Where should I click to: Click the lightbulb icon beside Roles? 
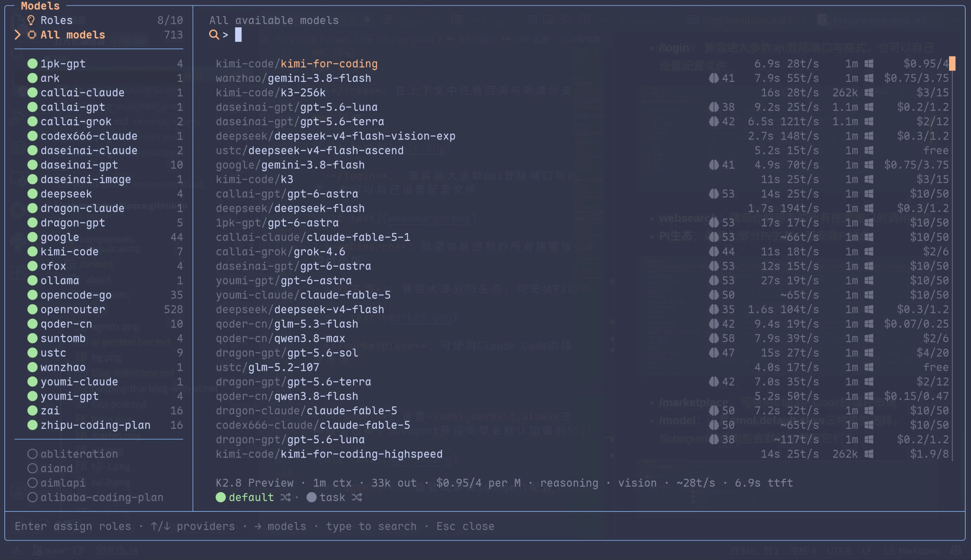[31, 20]
